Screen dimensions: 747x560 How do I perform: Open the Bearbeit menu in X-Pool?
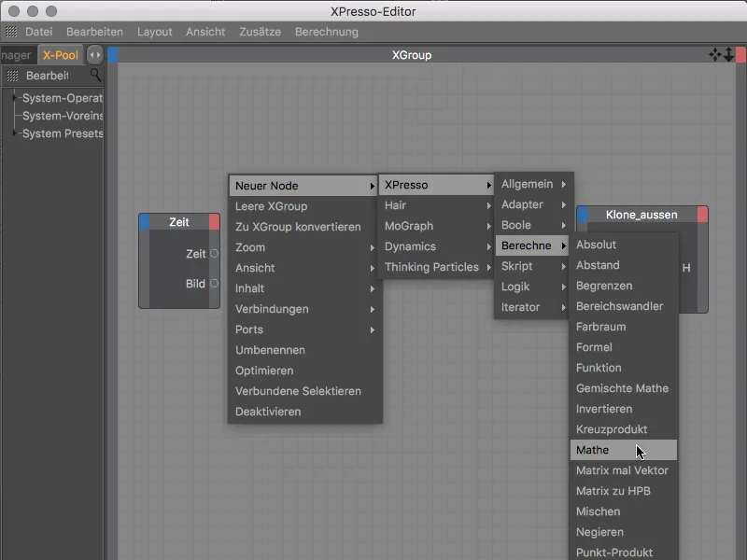(x=48, y=76)
